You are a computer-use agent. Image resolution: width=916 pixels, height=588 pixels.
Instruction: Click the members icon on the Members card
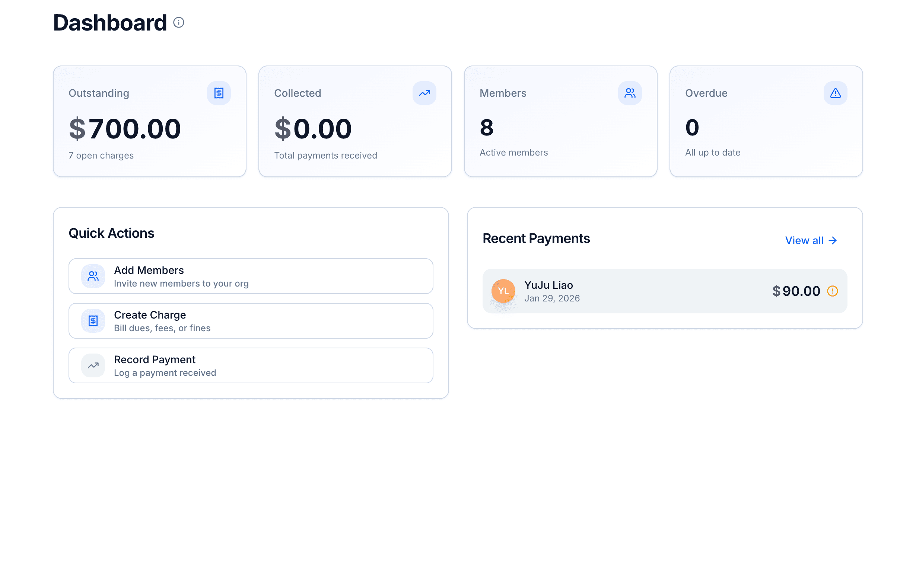[630, 93]
